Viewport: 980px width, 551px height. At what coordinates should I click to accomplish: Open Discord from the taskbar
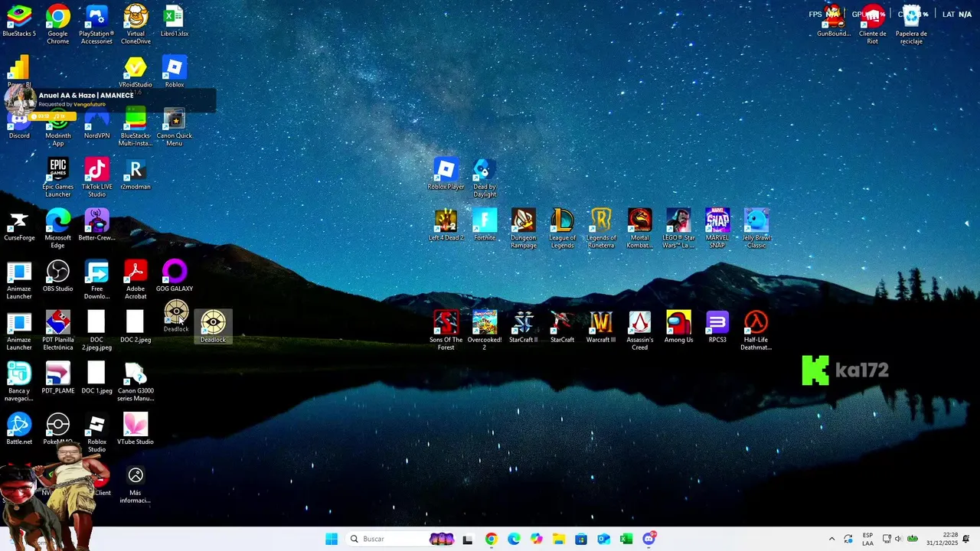coord(649,539)
